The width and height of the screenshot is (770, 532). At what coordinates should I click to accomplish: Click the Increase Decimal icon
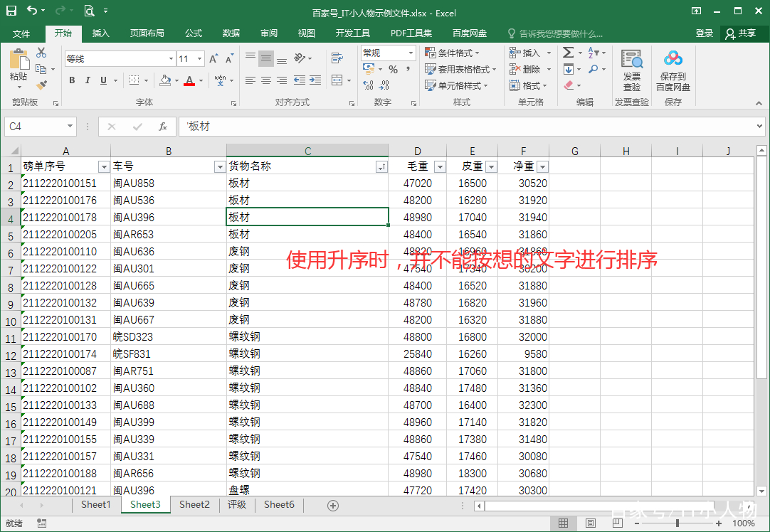click(x=369, y=85)
